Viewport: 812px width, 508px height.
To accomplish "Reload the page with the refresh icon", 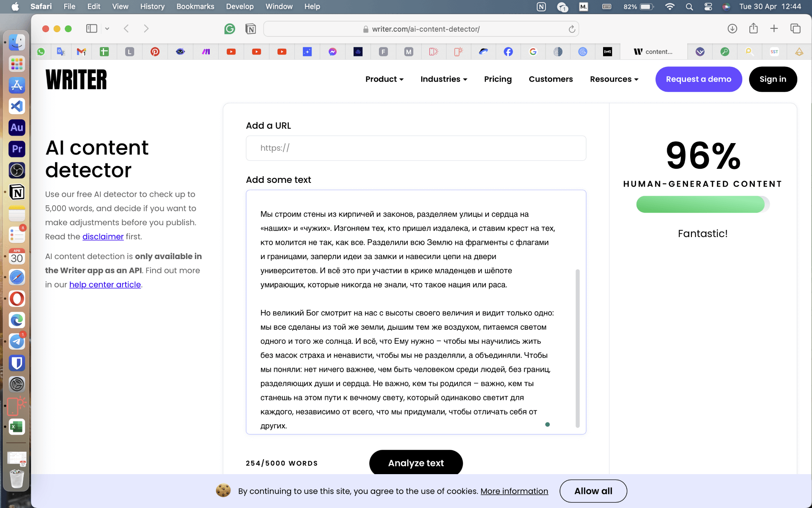I will tap(572, 29).
